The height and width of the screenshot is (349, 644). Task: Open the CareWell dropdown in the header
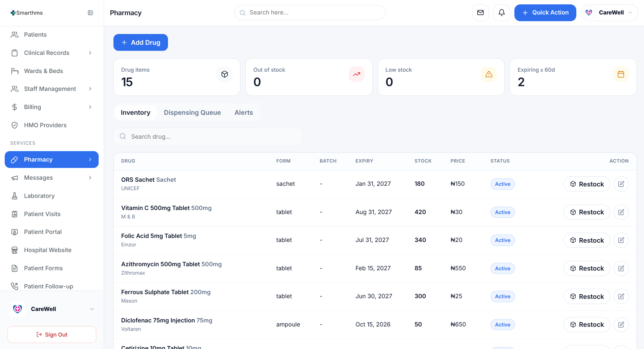click(610, 13)
